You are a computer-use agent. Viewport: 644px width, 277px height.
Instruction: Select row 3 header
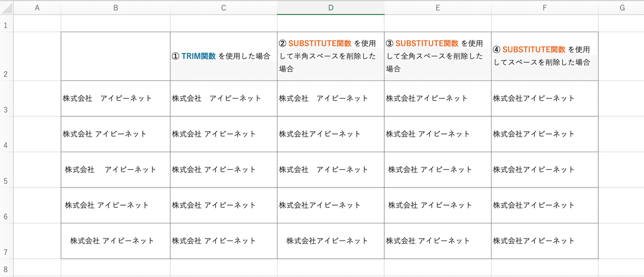[x=6, y=99]
